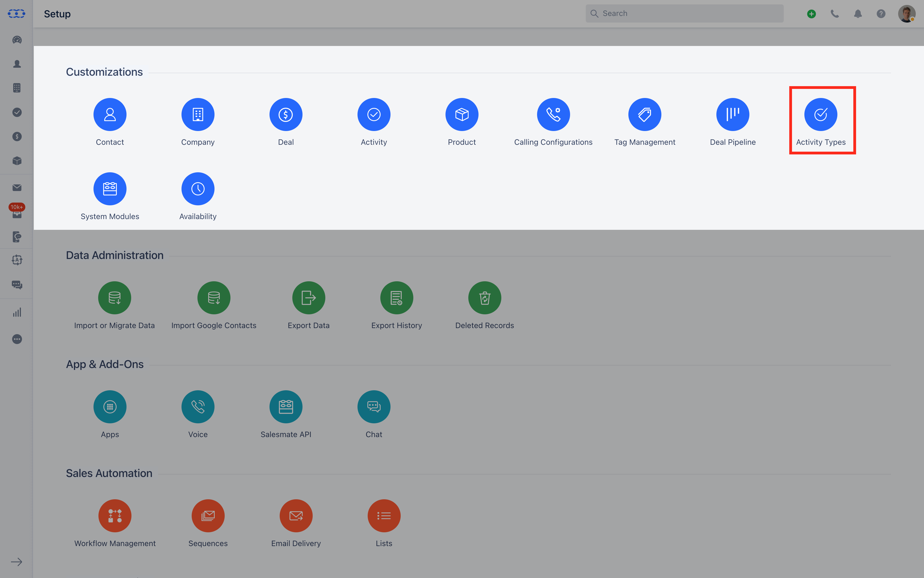Open the Product customization icon
Screen dimensions: 924x578
[462, 114]
